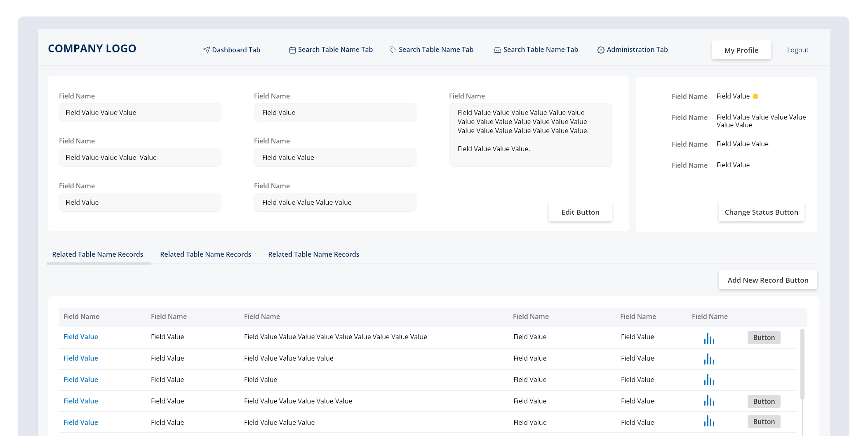Open My Profile
The image size is (868, 436).
coord(741,50)
